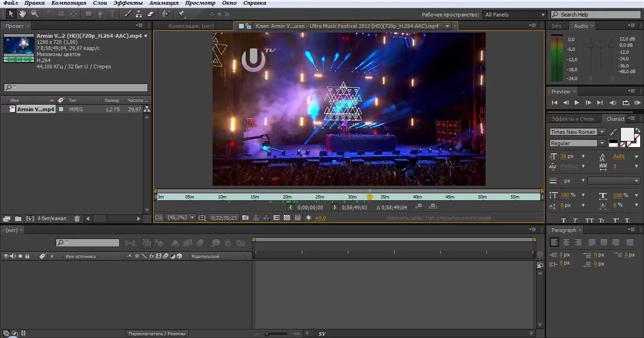This screenshot has width=644, height=338.
Task: Select the Brush tool
Action: pyautogui.click(x=128, y=14)
